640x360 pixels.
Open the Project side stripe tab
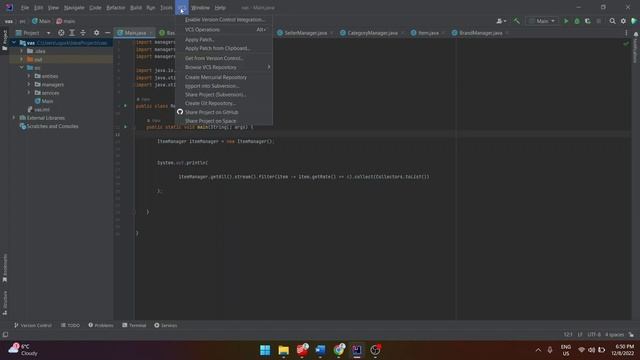pos(5,40)
